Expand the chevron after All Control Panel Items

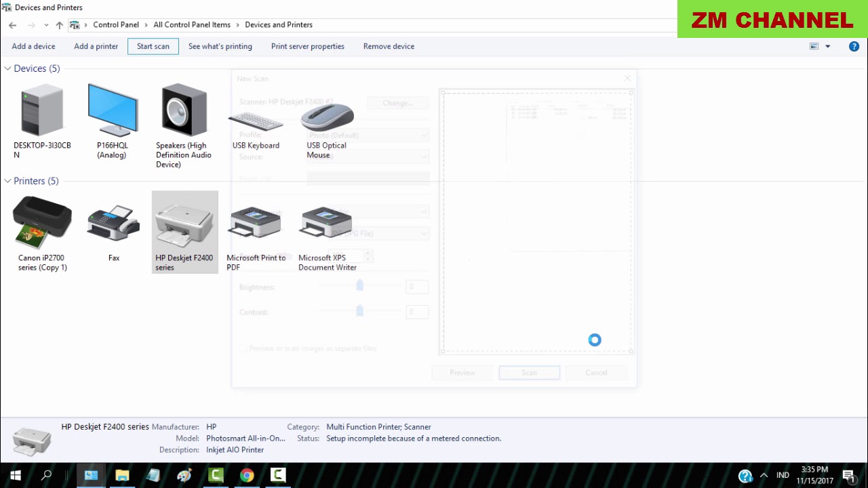(x=238, y=25)
